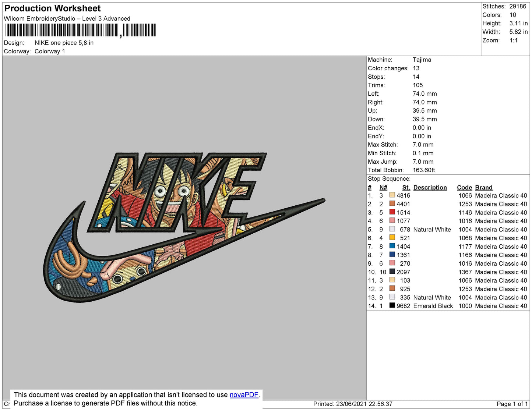
Task: Click the novaPDF hyperlink
Action: pyautogui.click(x=244, y=395)
